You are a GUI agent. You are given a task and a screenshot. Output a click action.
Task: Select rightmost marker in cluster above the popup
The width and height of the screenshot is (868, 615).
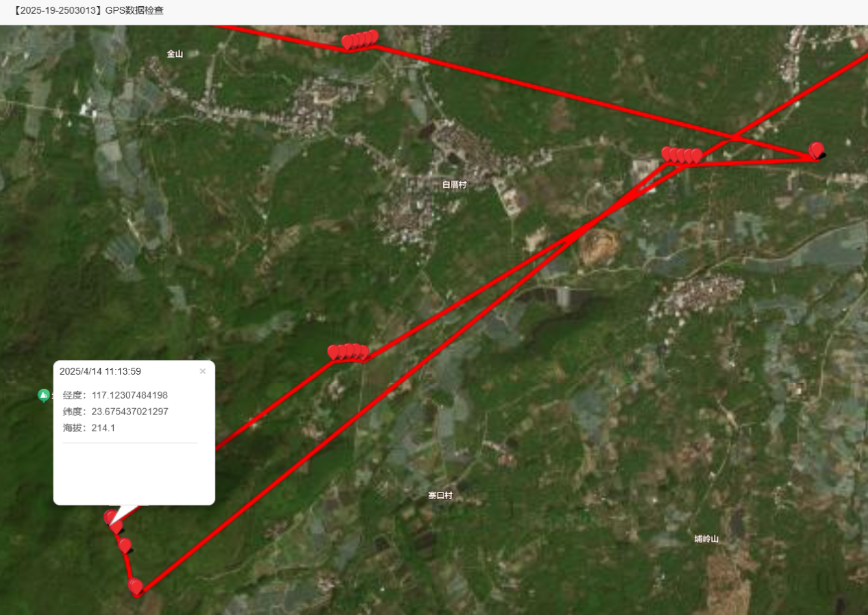tap(363, 352)
